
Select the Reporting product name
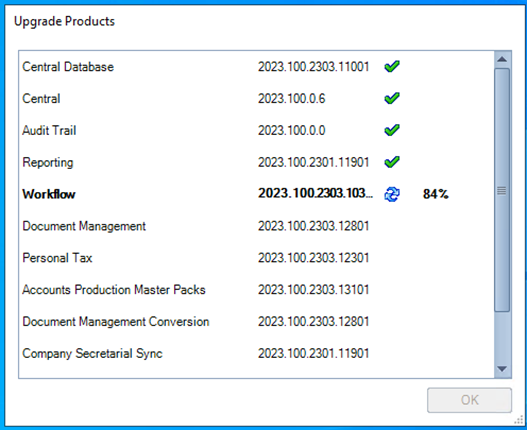point(48,162)
